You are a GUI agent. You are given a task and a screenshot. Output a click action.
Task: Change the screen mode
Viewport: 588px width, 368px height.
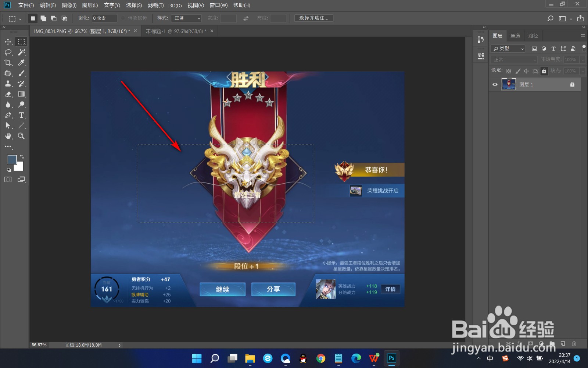pyautogui.click(x=21, y=180)
